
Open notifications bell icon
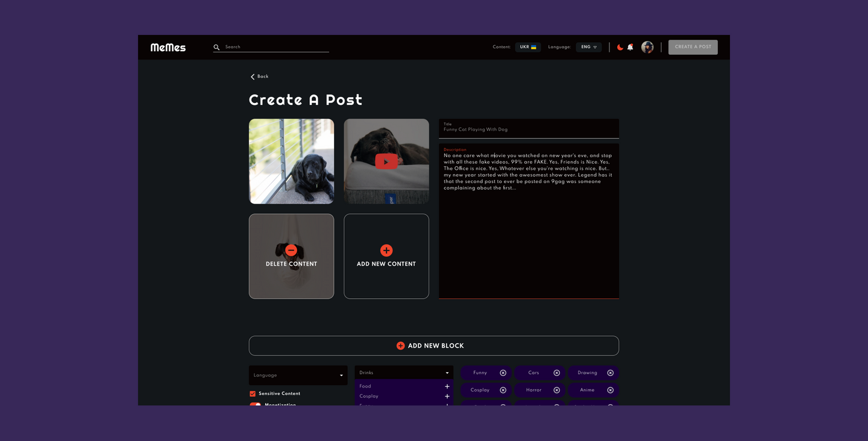point(631,47)
